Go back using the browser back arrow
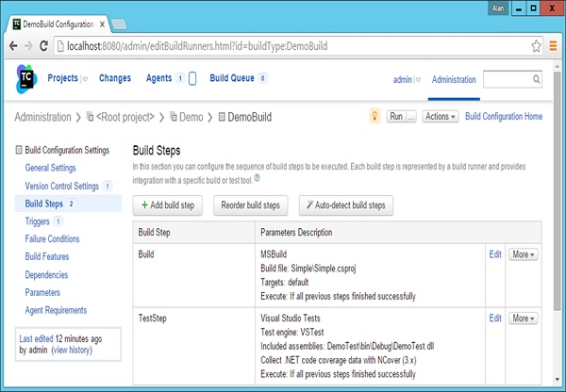Screen dimensions: 566x392 click(11, 45)
